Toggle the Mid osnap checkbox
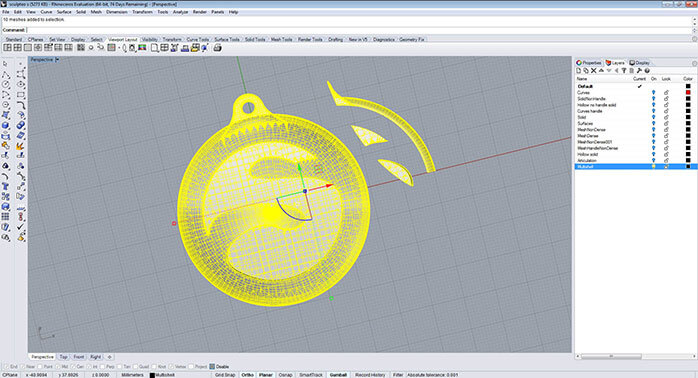The height and width of the screenshot is (378, 698). (59, 367)
